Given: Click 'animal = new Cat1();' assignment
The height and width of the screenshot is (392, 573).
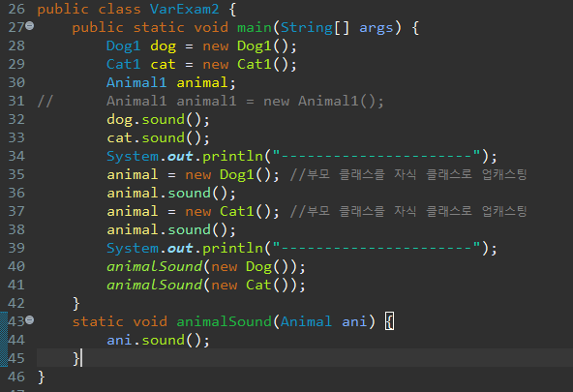Looking at the screenshot, I should tap(193, 212).
